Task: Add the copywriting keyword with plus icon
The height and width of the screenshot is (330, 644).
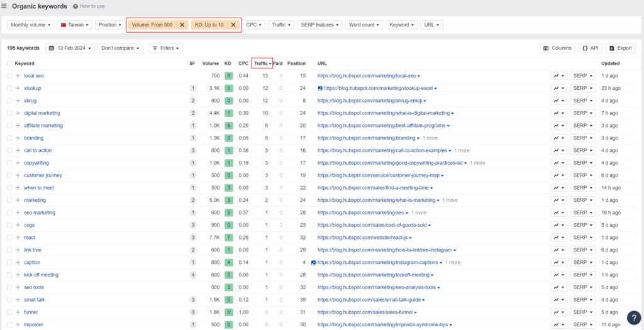Action: (18, 163)
